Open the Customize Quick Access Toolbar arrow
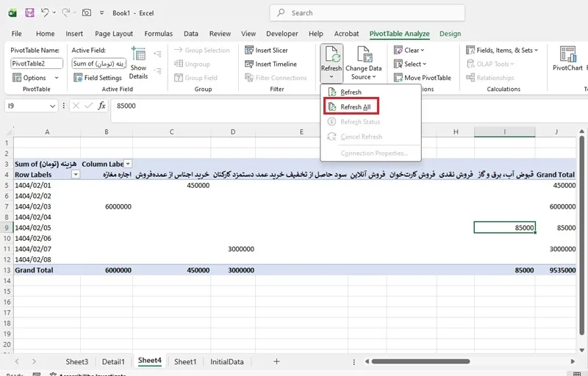 [x=101, y=12]
